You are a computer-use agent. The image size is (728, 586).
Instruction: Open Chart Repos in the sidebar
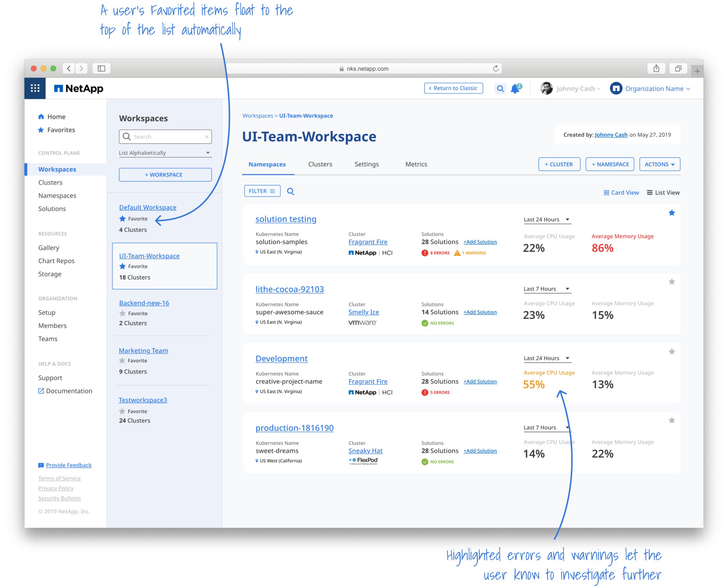pyautogui.click(x=56, y=261)
